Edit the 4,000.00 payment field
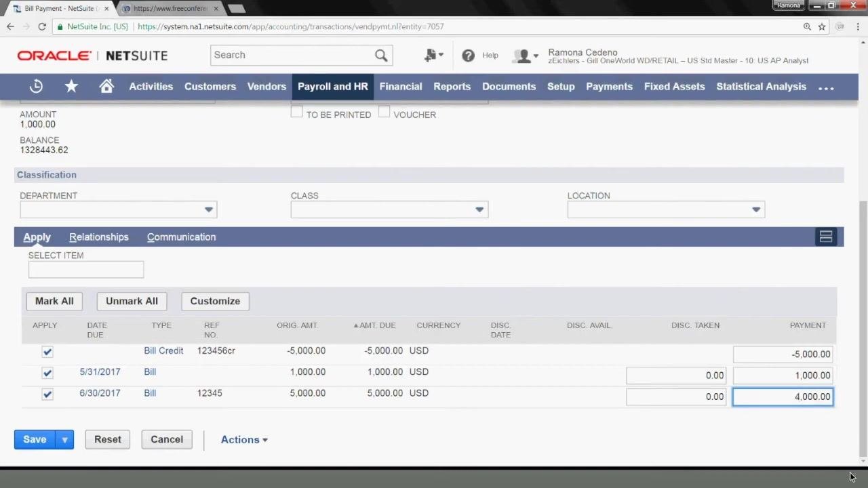This screenshot has width=868, height=488. [x=783, y=396]
